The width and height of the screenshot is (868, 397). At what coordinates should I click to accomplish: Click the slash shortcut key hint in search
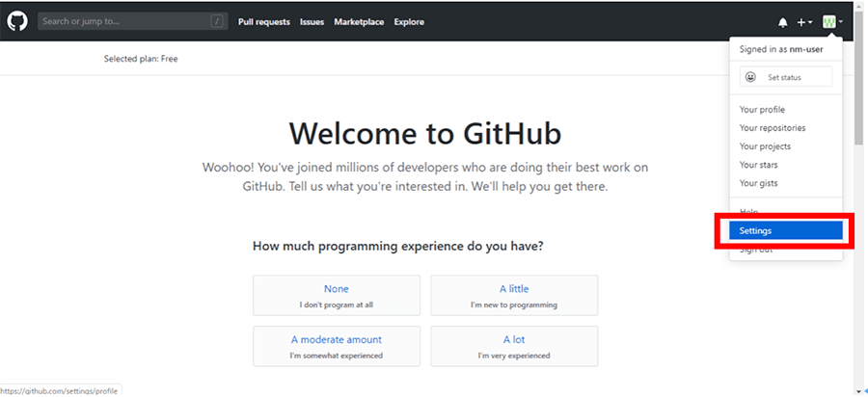click(x=217, y=21)
